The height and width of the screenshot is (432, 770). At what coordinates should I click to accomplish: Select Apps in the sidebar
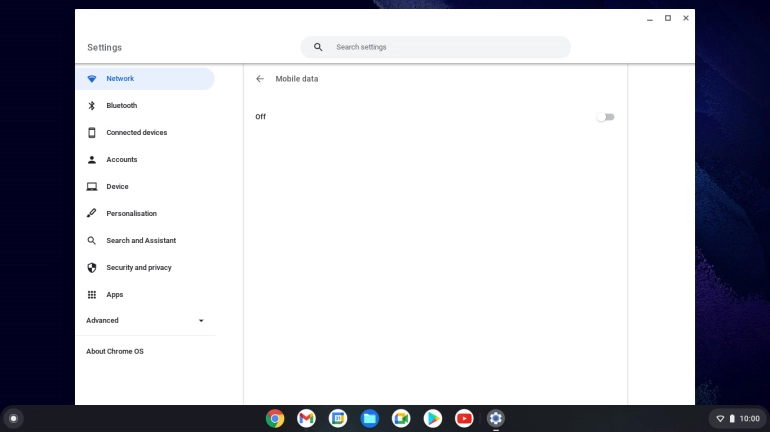click(114, 295)
